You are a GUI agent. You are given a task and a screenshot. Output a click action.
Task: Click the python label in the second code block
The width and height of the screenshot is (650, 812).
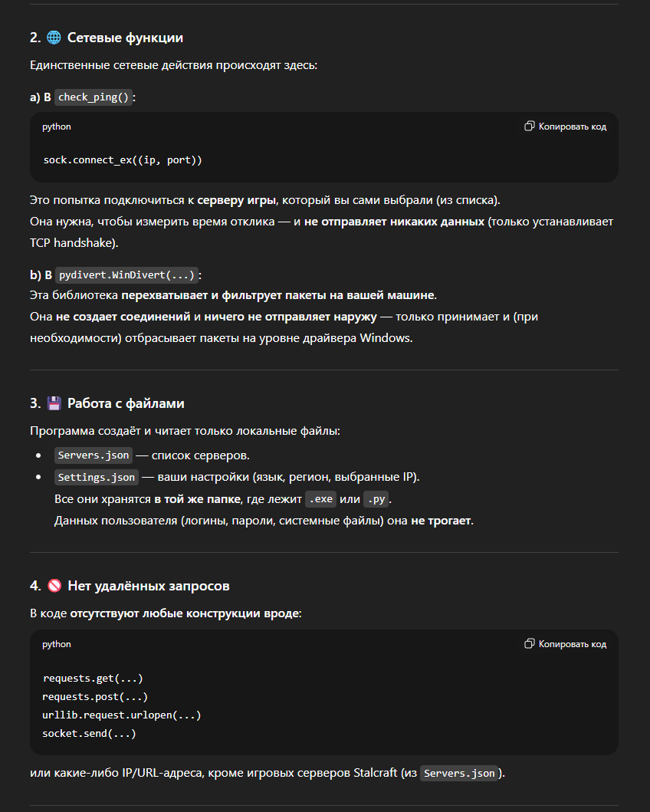(57, 644)
